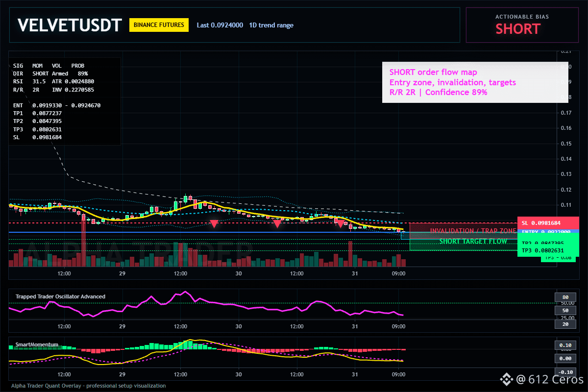Click the yellow BINANCE FUTURES badge
The height and width of the screenshot is (392, 588).
point(159,25)
